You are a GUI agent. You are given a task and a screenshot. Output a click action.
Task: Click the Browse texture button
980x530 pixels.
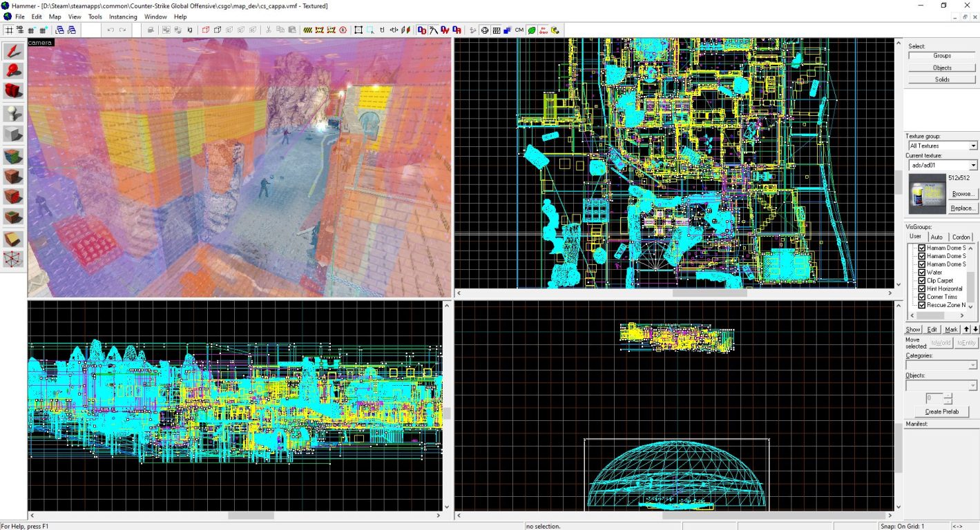point(963,194)
